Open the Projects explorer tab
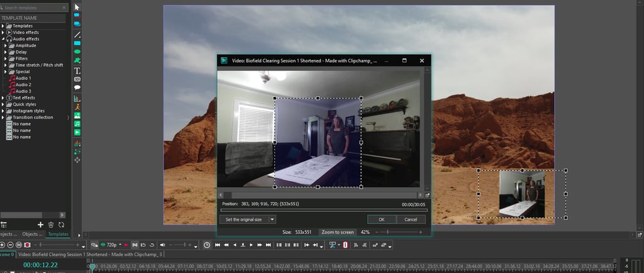This screenshot has height=273, width=644. (x=9, y=235)
